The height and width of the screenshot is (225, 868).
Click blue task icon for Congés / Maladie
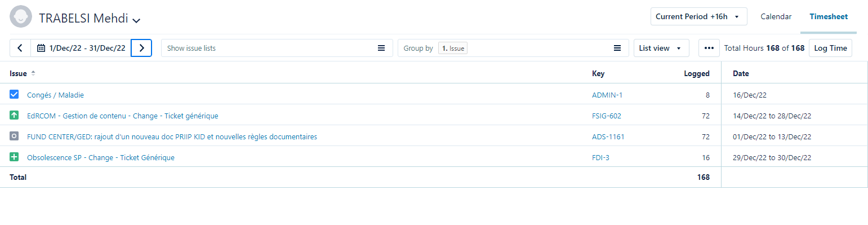[x=15, y=94]
